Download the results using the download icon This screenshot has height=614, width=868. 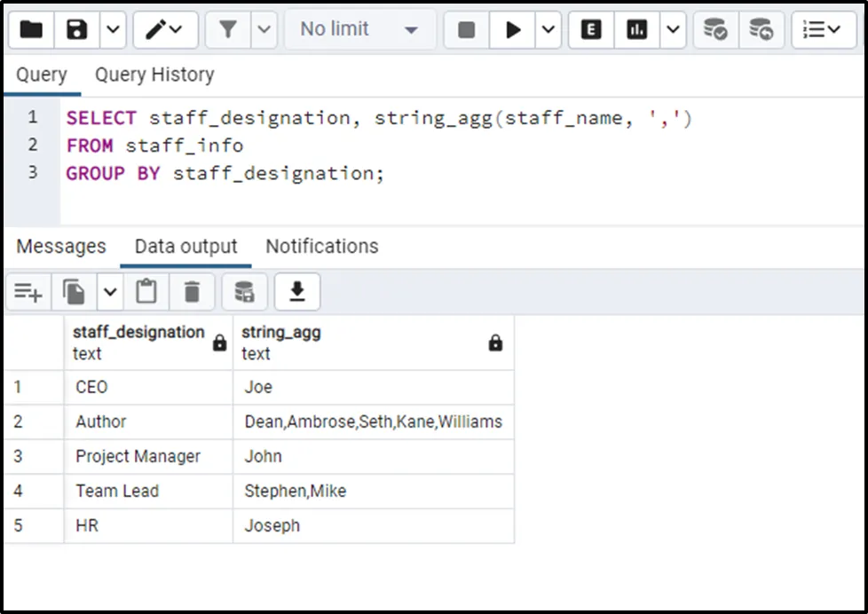(x=297, y=292)
